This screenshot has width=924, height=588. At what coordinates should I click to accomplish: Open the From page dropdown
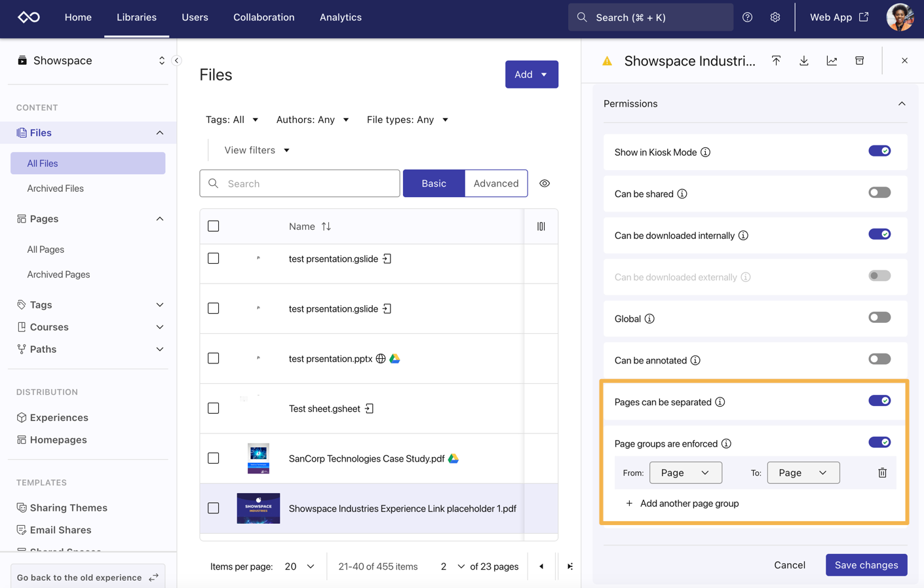[685, 473]
